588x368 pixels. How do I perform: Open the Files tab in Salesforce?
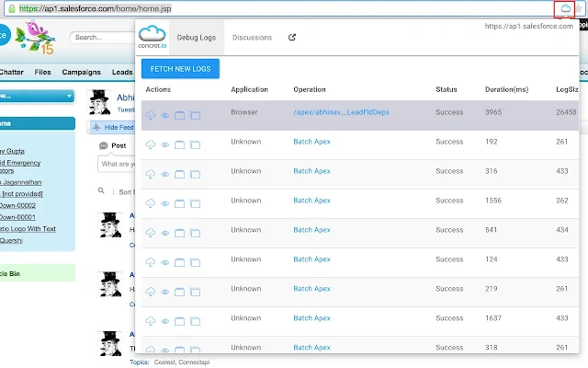point(43,72)
